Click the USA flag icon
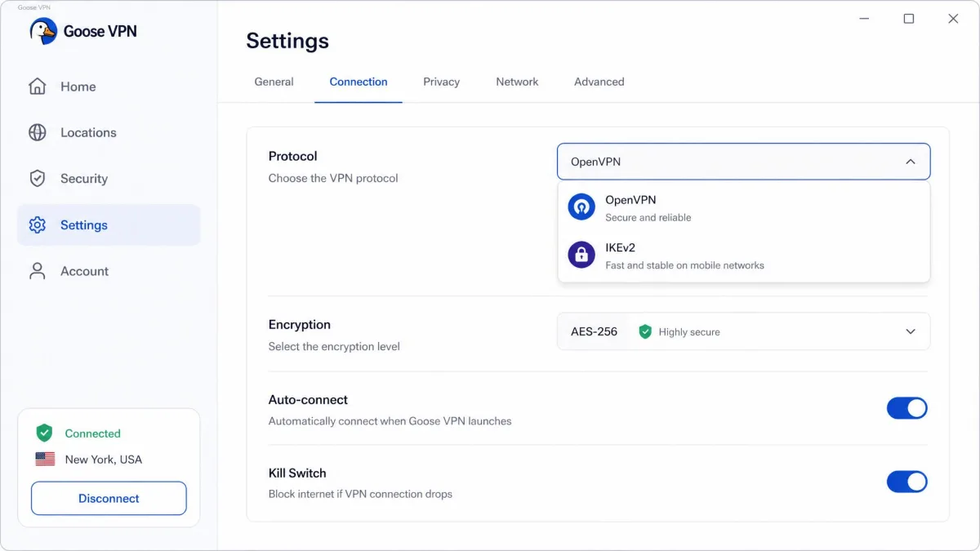The height and width of the screenshot is (551, 980). 45,460
